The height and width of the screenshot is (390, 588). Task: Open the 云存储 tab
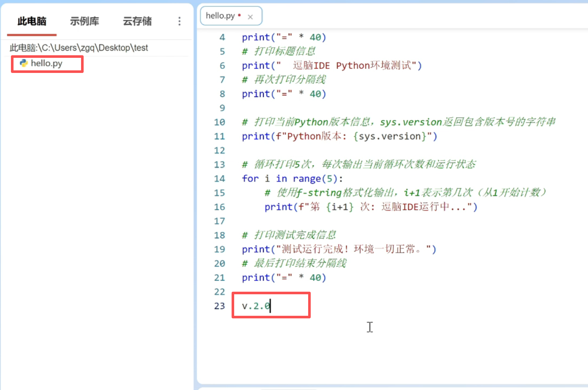(x=137, y=22)
